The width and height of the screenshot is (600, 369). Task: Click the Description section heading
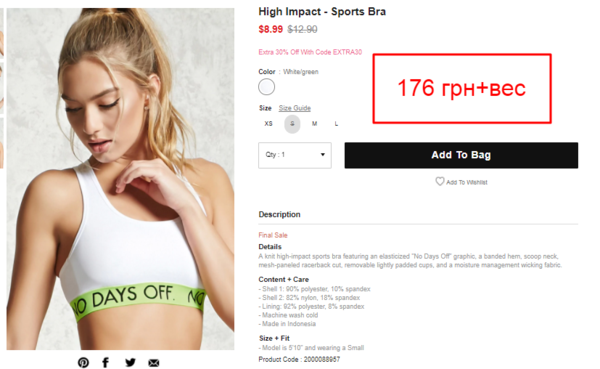pyautogui.click(x=279, y=214)
